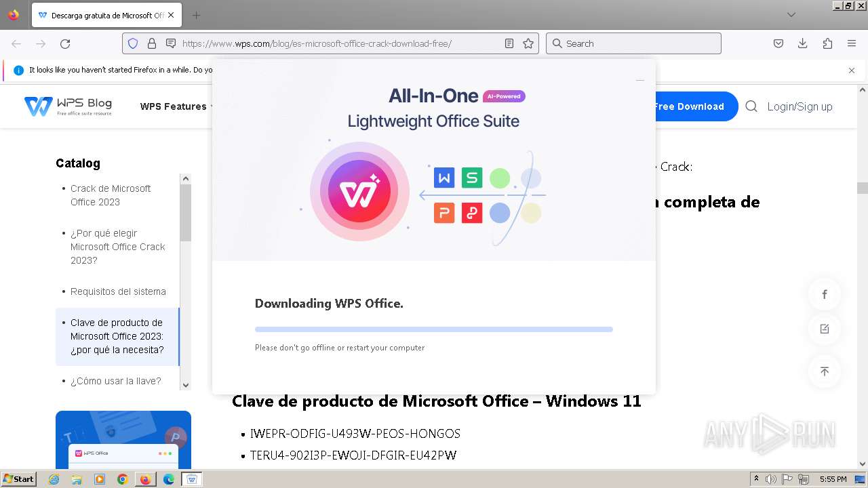Launch Microsoft Edge from taskbar
The width and height of the screenshot is (868, 488).
coord(168,479)
